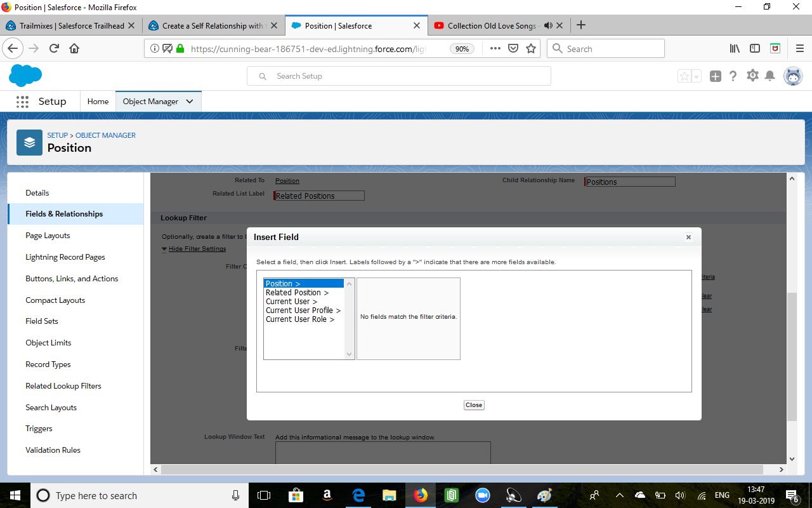The image size is (812, 508).
Task: Follow the SETUP breadcrumb link
Action: (x=58, y=135)
